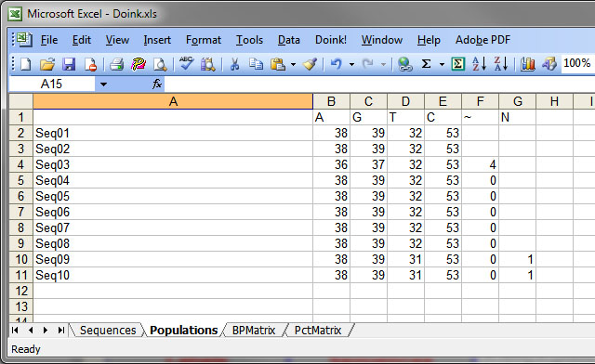Viewport: 595px width, 364px height.
Task: Click the Copy icon
Action: coord(257,64)
